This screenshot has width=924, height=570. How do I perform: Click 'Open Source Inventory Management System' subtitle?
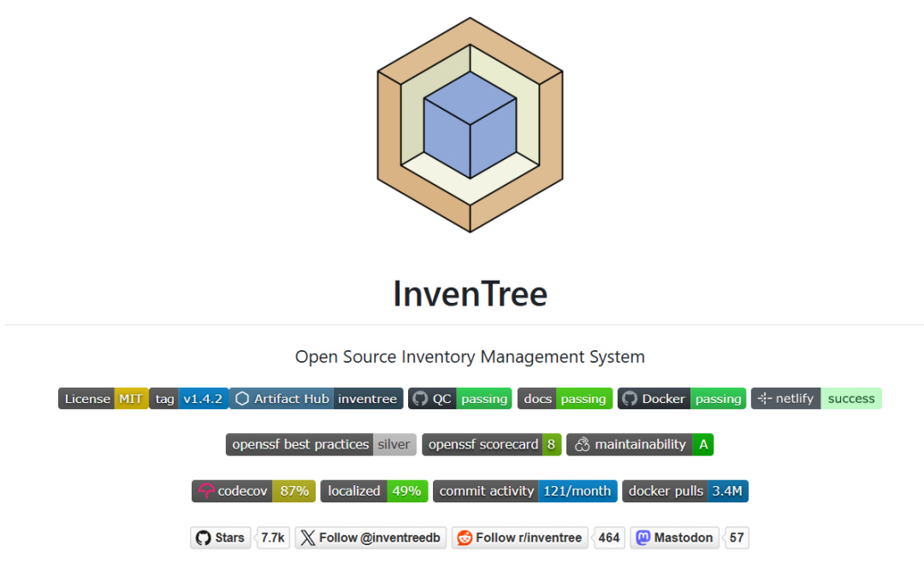pyautogui.click(x=470, y=357)
